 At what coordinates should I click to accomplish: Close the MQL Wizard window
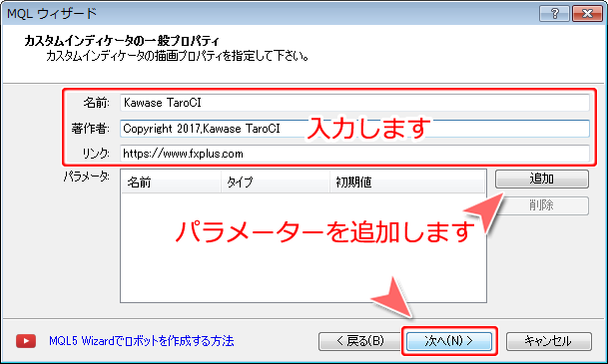587,14
